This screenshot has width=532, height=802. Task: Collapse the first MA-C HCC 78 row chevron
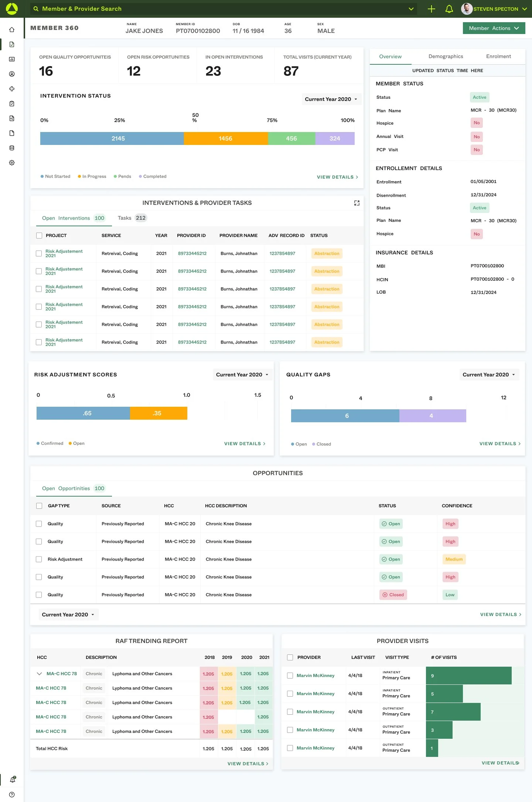click(39, 674)
